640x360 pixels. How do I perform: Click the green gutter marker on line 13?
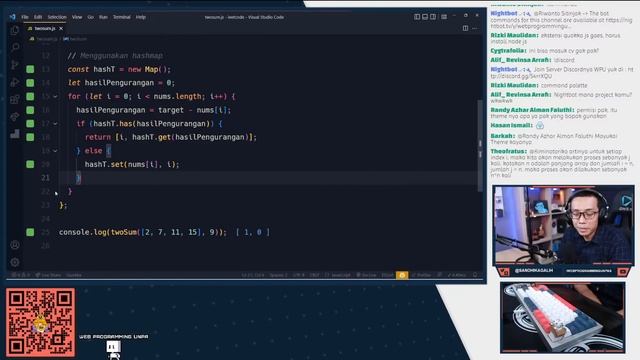[x=30, y=69]
